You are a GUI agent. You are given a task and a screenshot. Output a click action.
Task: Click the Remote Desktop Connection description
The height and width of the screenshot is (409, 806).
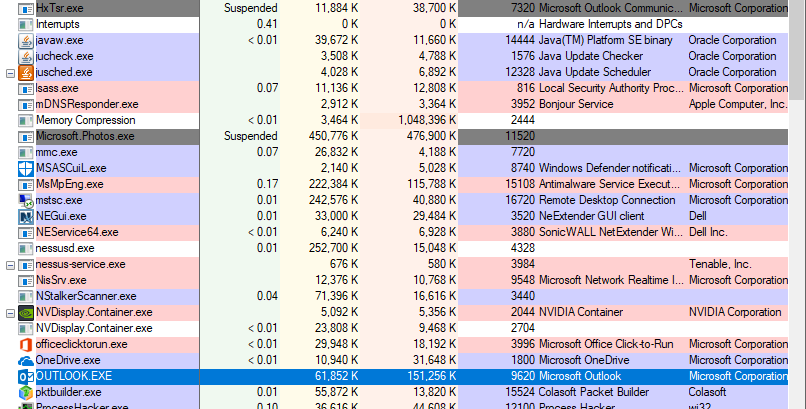pyautogui.click(x=607, y=200)
